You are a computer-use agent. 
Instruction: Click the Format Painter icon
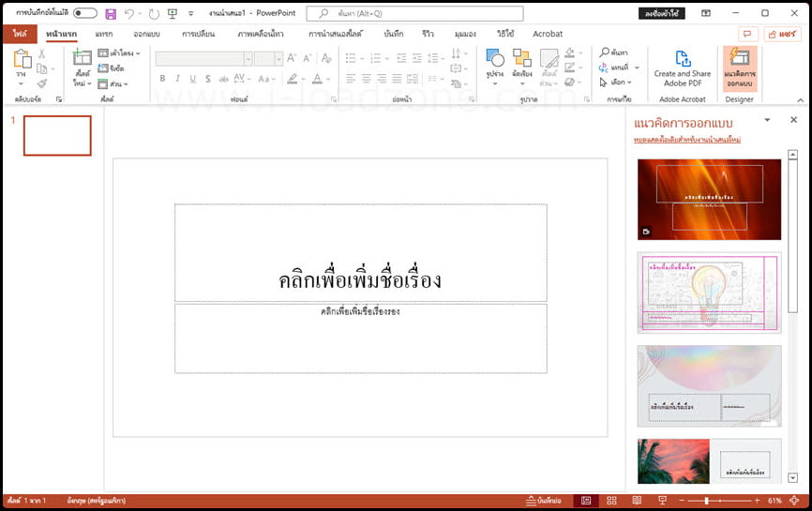click(42, 83)
